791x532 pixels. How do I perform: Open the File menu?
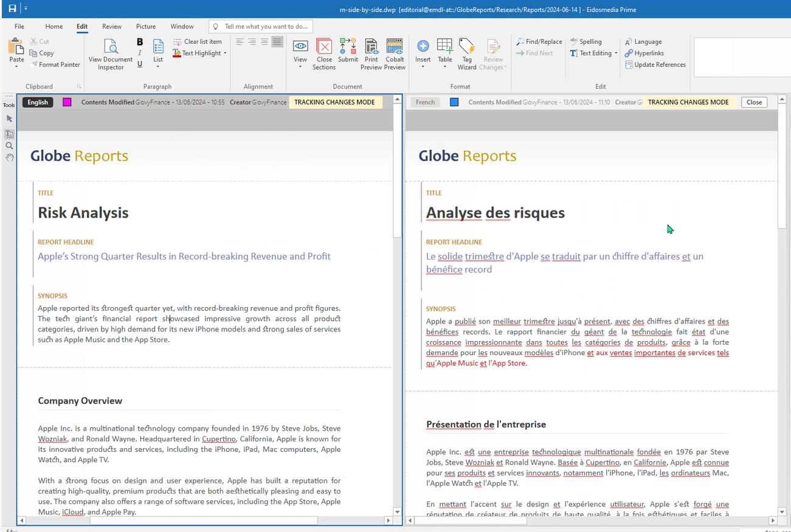click(19, 26)
